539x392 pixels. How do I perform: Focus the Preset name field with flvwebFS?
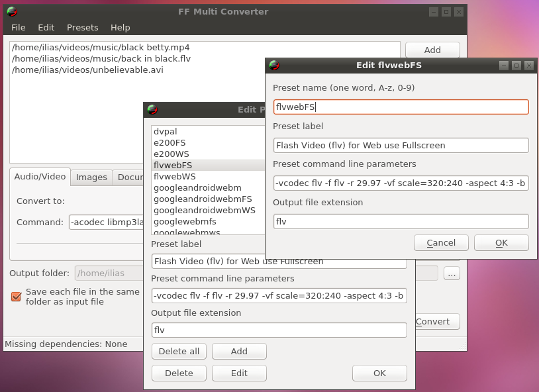tap(401, 107)
